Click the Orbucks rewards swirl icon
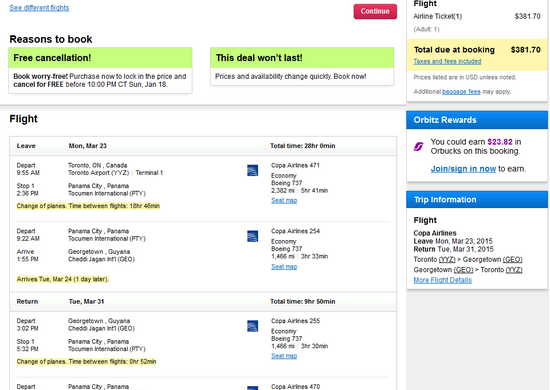Viewport: 550px width, 390px height. [418, 146]
